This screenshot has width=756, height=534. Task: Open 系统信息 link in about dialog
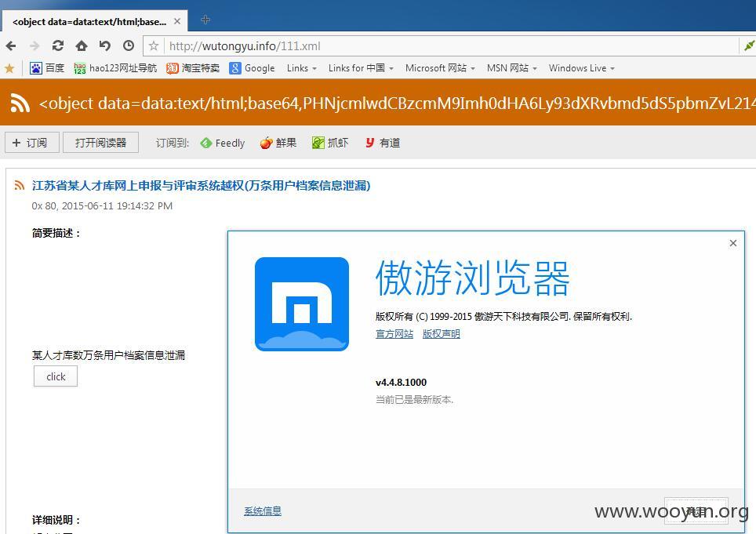click(263, 510)
